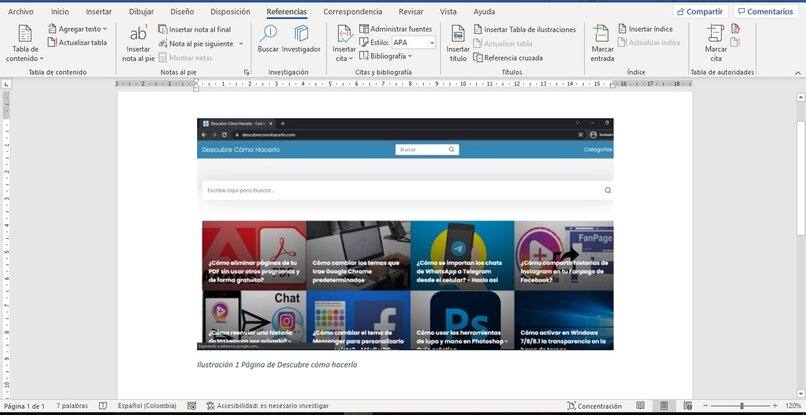Click Insertar tabla de autoridades icon
The image size is (806, 415).
point(736,29)
